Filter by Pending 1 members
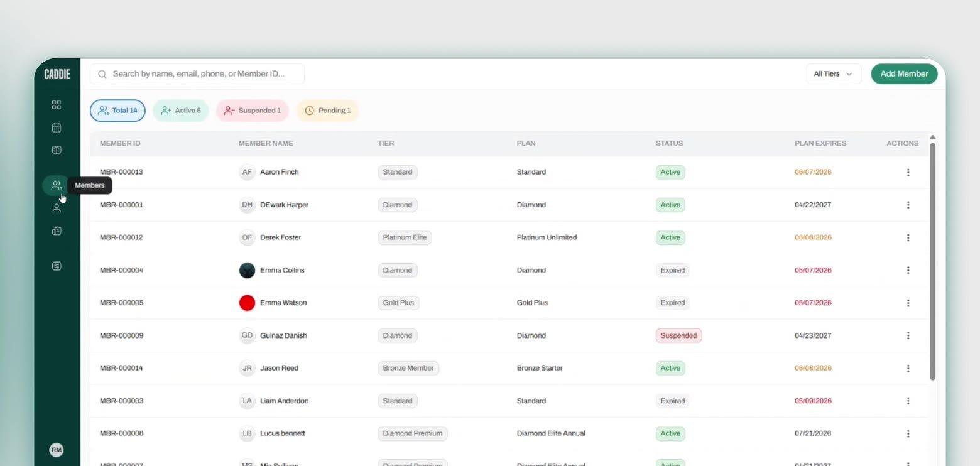 point(327,111)
